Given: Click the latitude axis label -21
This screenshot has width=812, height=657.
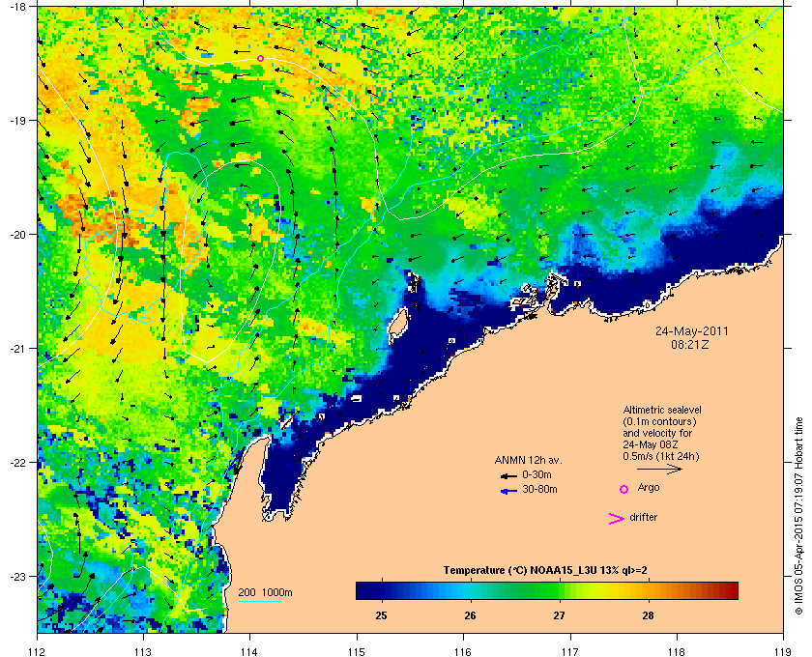Looking at the screenshot, I should point(17,349).
